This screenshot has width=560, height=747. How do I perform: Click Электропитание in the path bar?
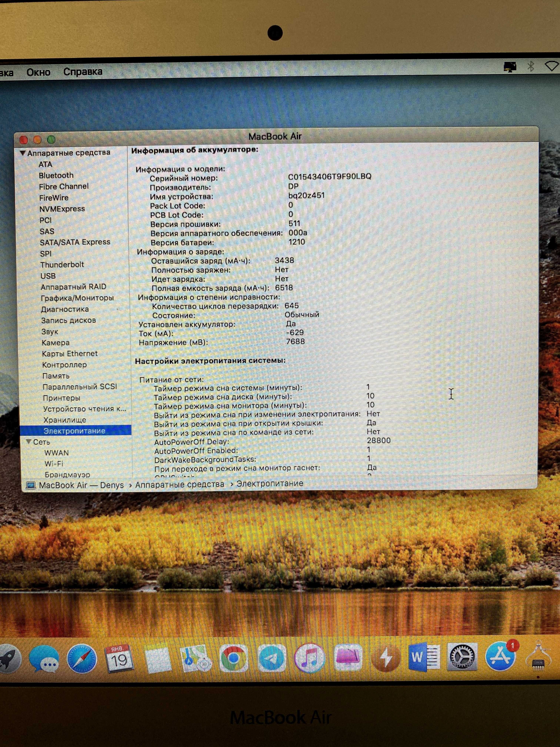[270, 483]
